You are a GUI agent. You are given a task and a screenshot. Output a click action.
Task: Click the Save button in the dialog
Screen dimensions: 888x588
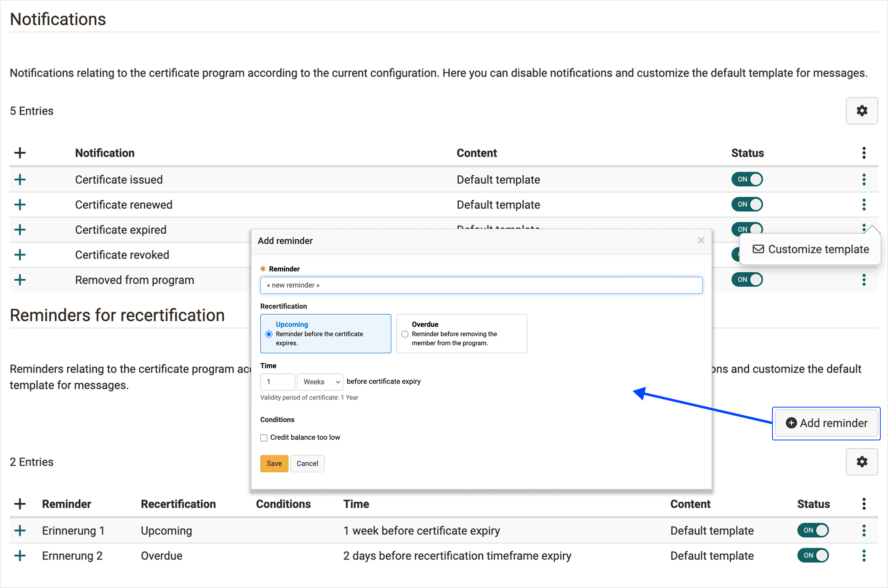(x=274, y=464)
